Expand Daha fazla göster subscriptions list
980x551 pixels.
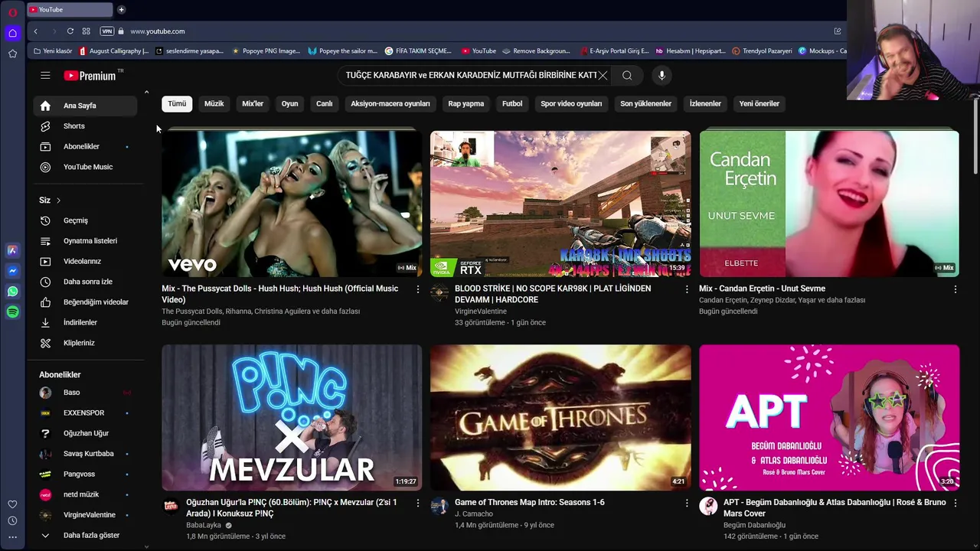pyautogui.click(x=85, y=535)
